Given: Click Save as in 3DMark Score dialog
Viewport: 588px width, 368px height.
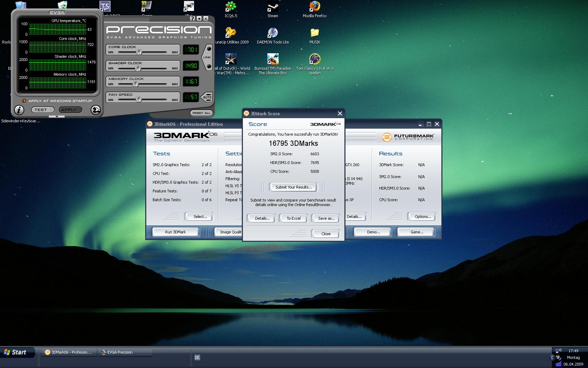Looking at the screenshot, I should pos(326,218).
